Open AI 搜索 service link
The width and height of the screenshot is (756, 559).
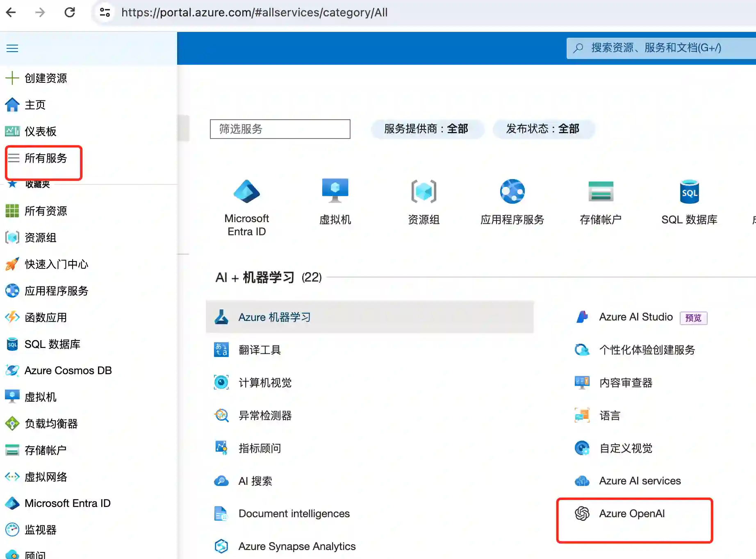click(x=255, y=481)
